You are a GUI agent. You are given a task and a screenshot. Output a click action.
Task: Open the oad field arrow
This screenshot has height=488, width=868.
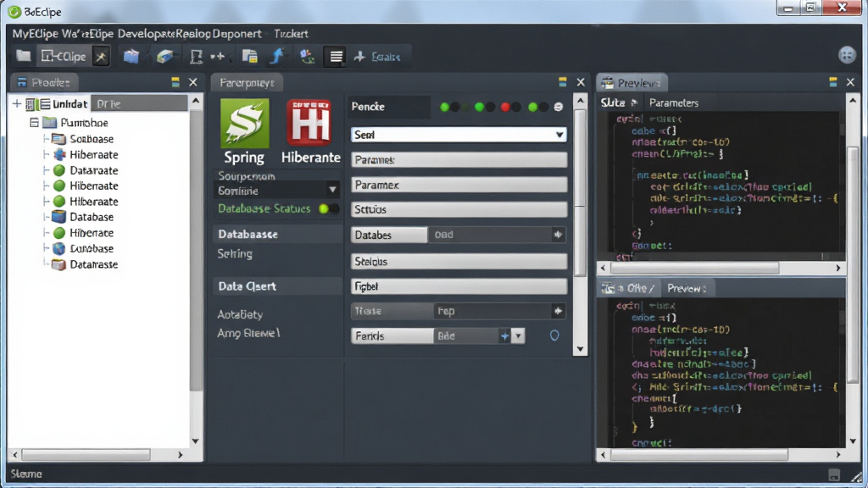click(x=558, y=235)
